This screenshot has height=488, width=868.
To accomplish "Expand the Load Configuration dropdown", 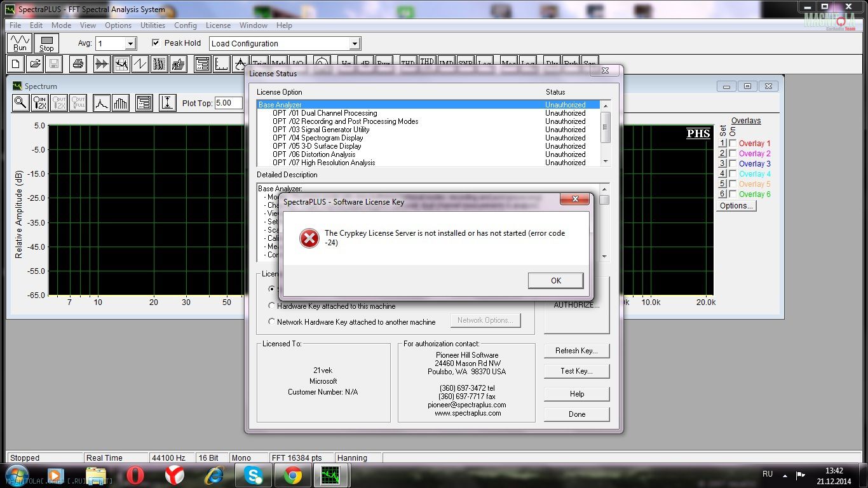I will click(x=355, y=44).
